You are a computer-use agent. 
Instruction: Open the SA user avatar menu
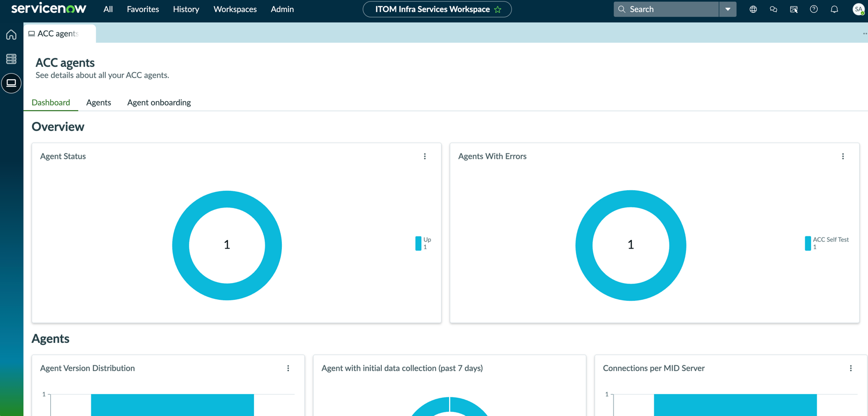click(858, 9)
